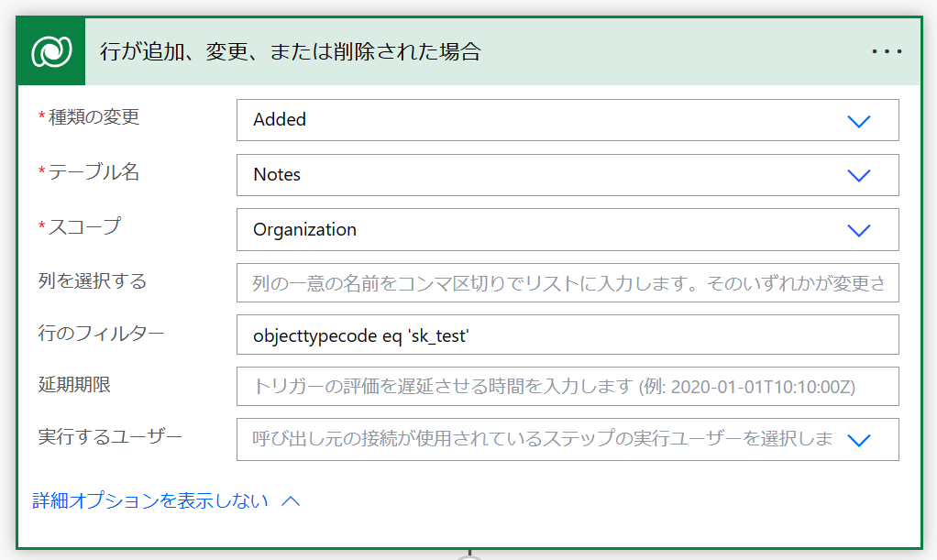Screen dimensions: 937x560
Task: Open the three-dot menu of the trigger card
Action: pos(887,52)
